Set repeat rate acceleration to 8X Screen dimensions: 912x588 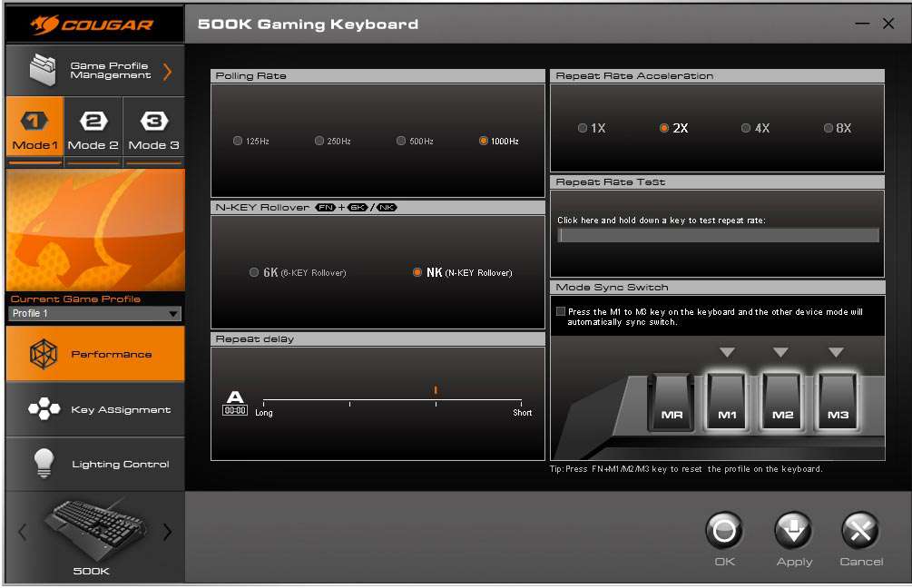coord(829,128)
